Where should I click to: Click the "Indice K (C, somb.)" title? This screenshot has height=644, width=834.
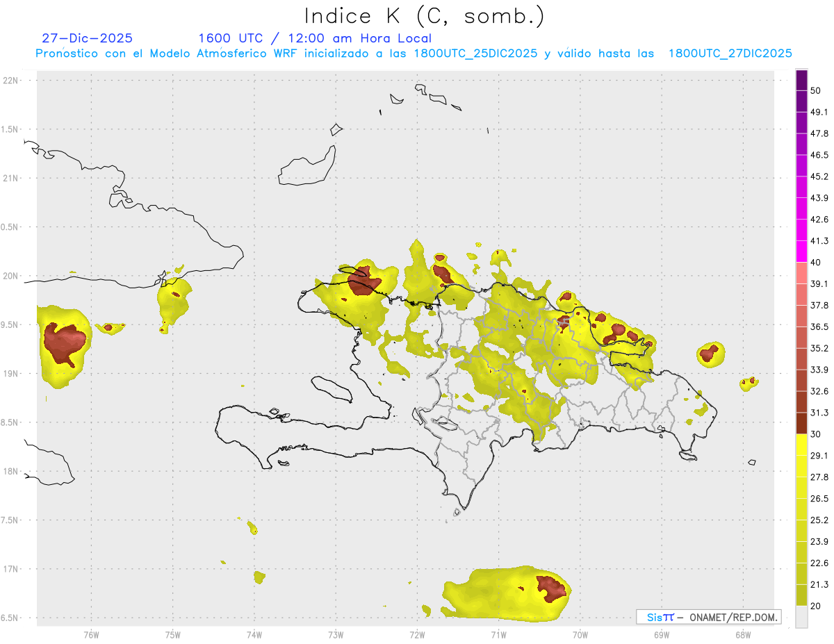pyautogui.click(x=425, y=16)
